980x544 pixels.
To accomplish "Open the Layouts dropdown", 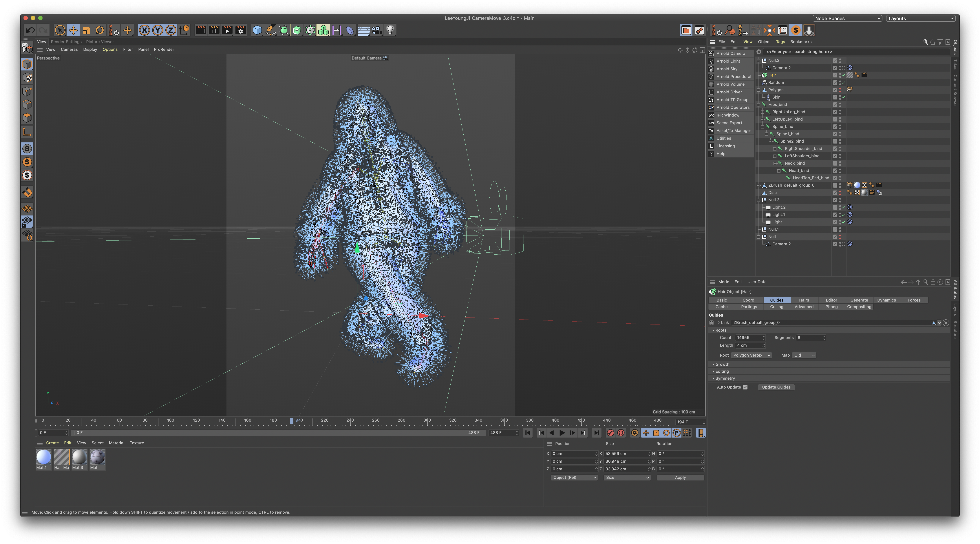I will (x=920, y=18).
